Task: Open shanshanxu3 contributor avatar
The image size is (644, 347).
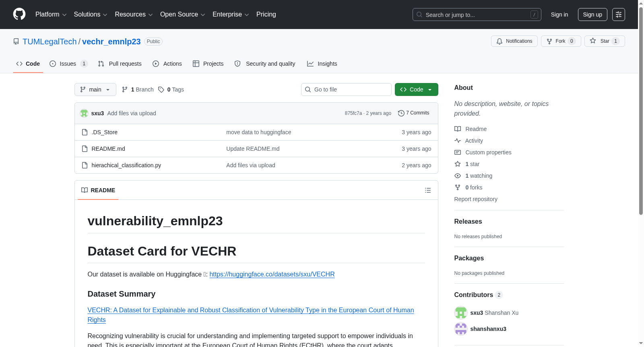Action: (x=461, y=329)
